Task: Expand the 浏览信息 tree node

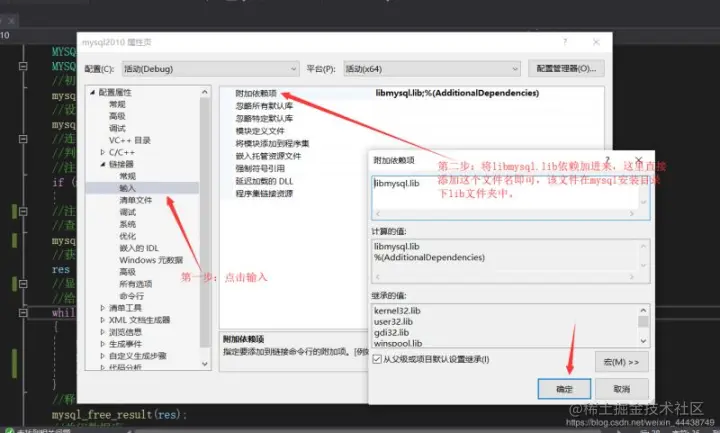Action: (102, 332)
